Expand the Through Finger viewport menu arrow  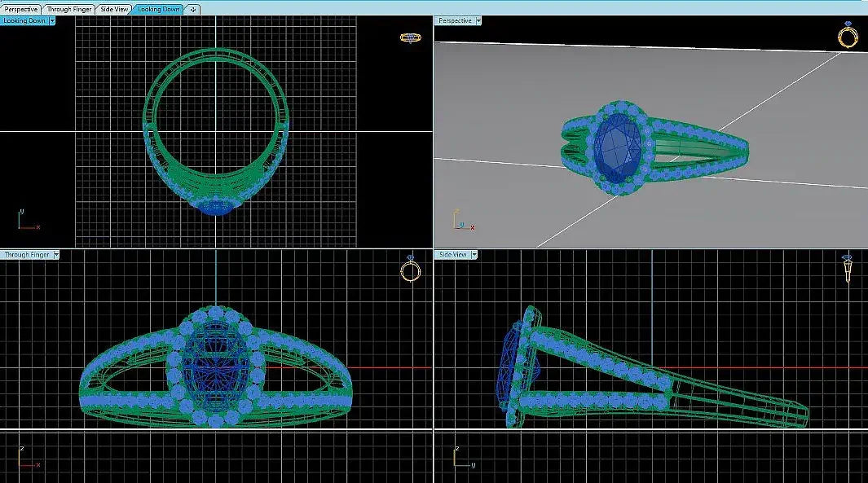pyautogui.click(x=56, y=255)
